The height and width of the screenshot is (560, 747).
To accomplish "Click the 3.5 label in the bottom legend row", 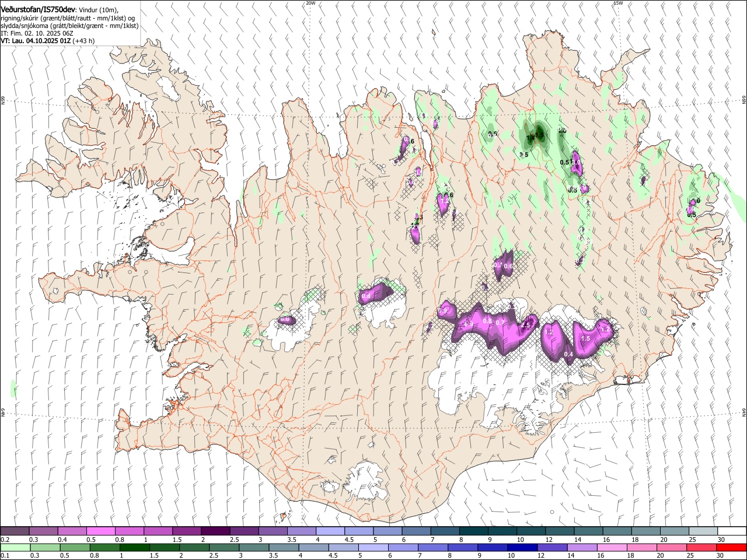I will pyautogui.click(x=273, y=556).
